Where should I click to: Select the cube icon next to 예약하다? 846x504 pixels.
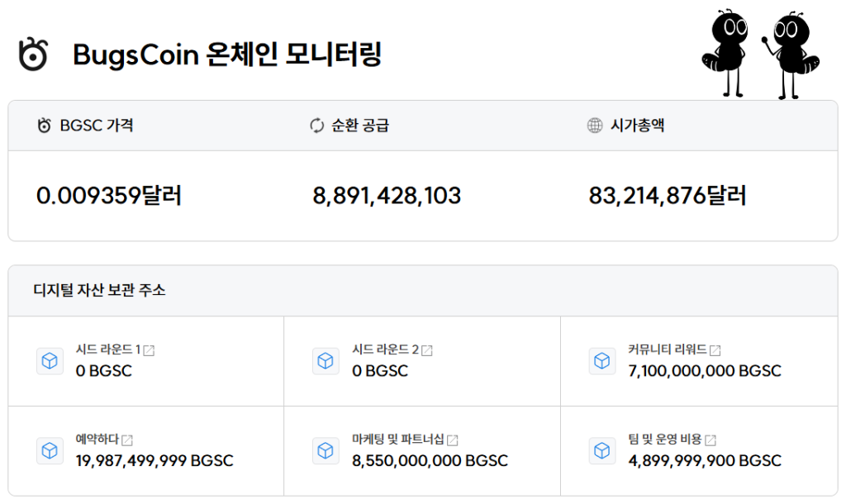click(x=50, y=450)
